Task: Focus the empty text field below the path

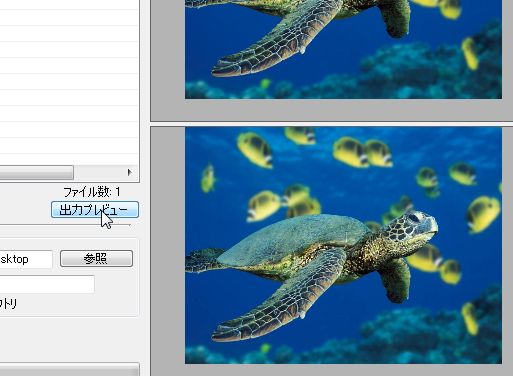Action: (47, 284)
